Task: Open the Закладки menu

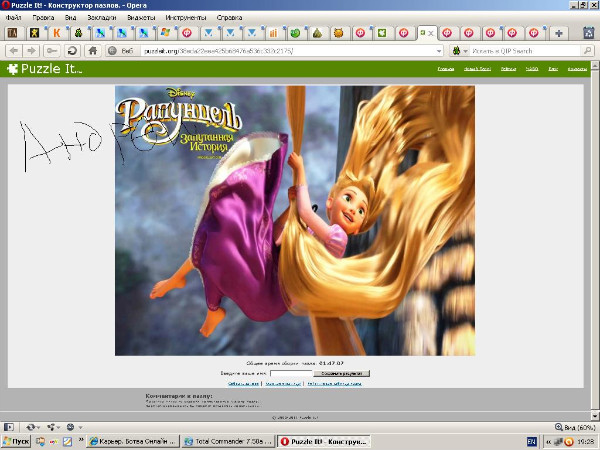Action: (101, 18)
